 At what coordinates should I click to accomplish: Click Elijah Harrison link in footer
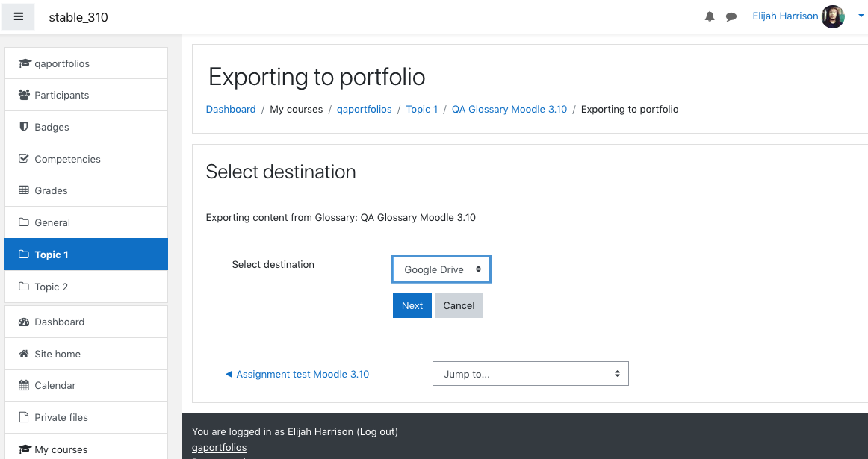pos(320,432)
